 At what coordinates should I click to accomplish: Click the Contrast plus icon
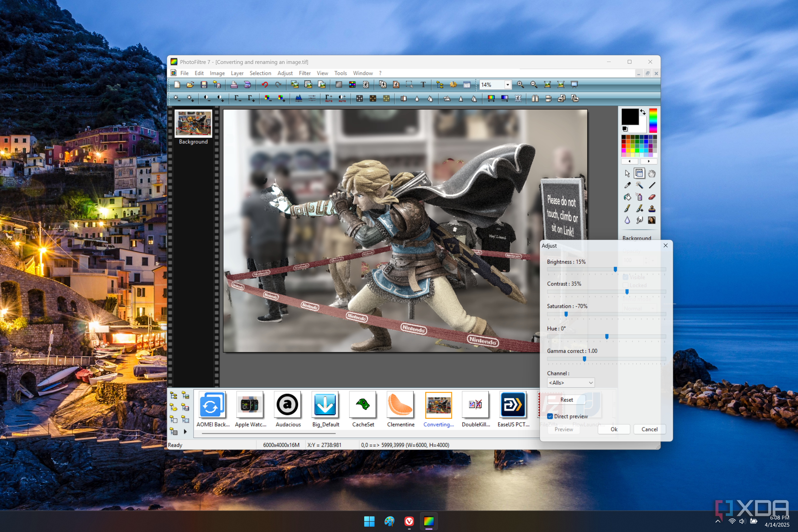[220, 98]
